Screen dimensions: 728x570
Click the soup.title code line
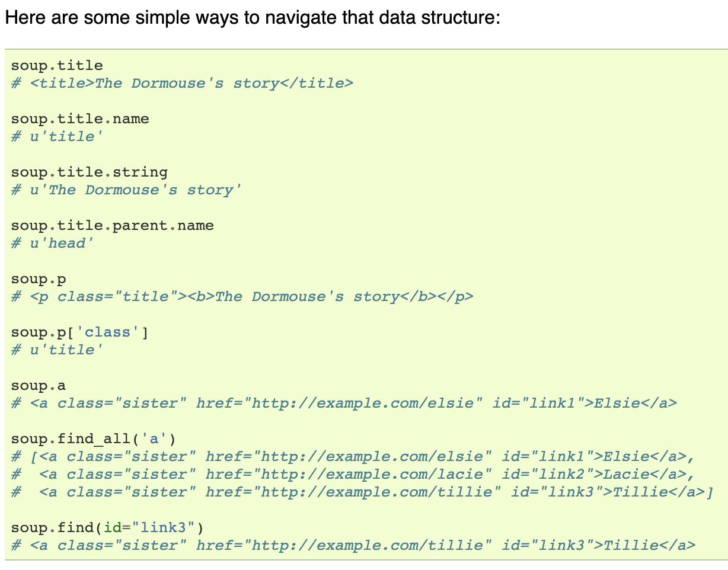57,66
